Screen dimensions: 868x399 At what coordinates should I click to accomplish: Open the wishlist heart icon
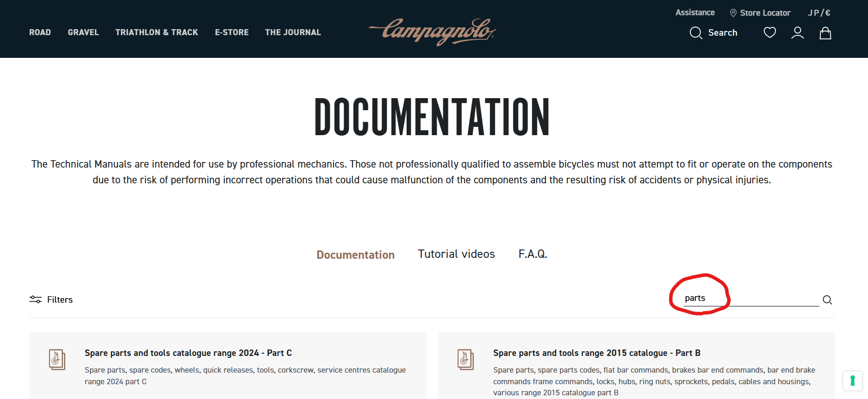click(769, 33)
